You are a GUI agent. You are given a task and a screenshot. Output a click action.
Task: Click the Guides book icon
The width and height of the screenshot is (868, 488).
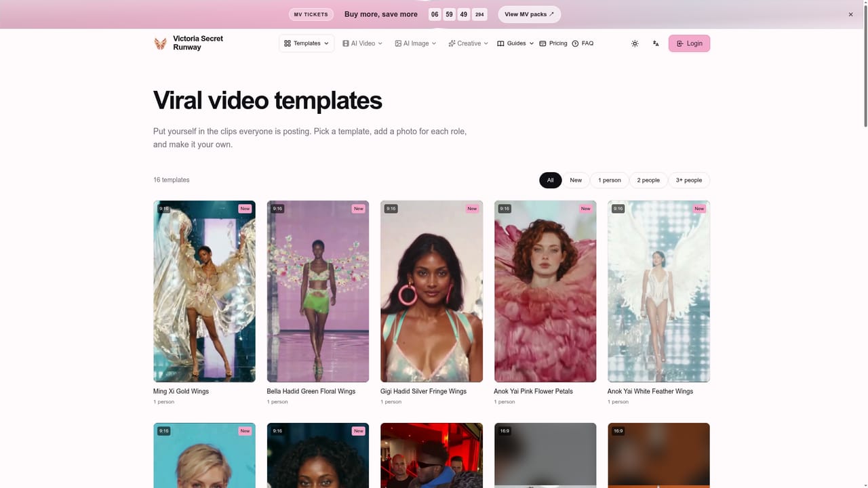(x=500, y=43)
